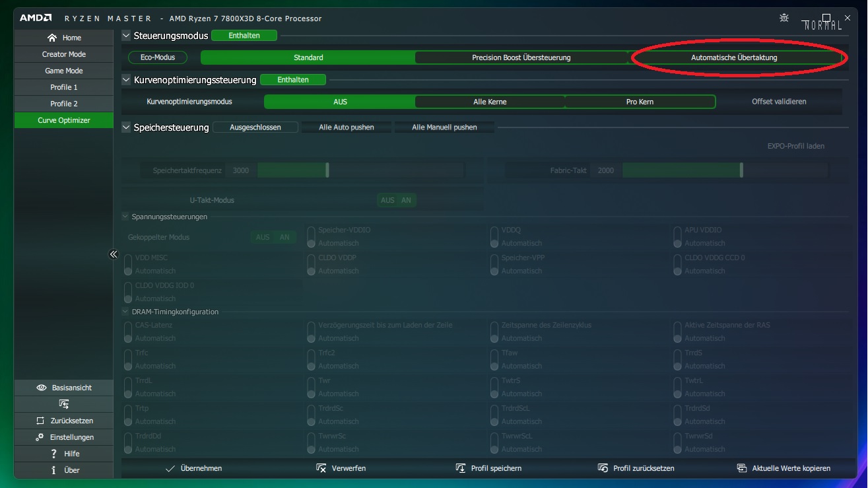The height and width of the screenshot is (488, 868).
Task: Toggle the U-Takt-Modus AUS/AN switch
Action: (x=397, y=200)
